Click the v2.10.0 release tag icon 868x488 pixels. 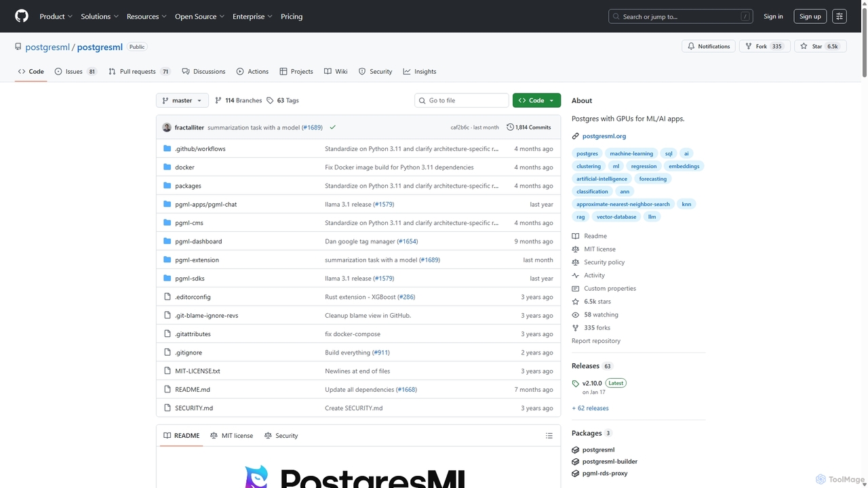point(576,384)
